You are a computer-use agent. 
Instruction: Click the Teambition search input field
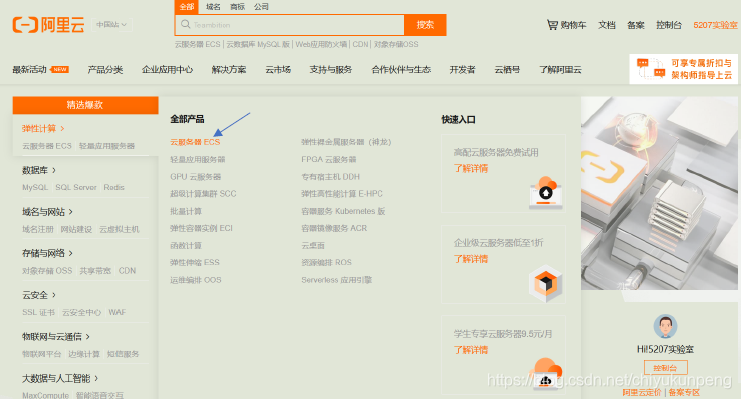[289, 25]
